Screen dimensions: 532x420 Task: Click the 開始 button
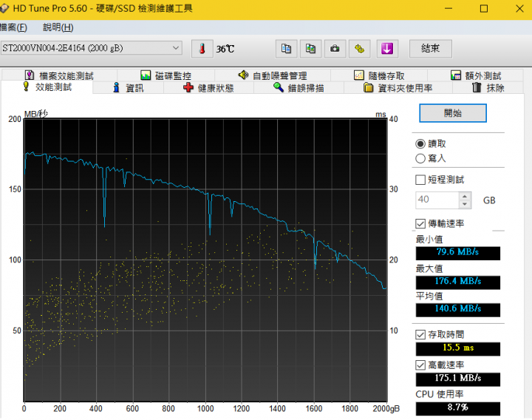coord(453,113)
